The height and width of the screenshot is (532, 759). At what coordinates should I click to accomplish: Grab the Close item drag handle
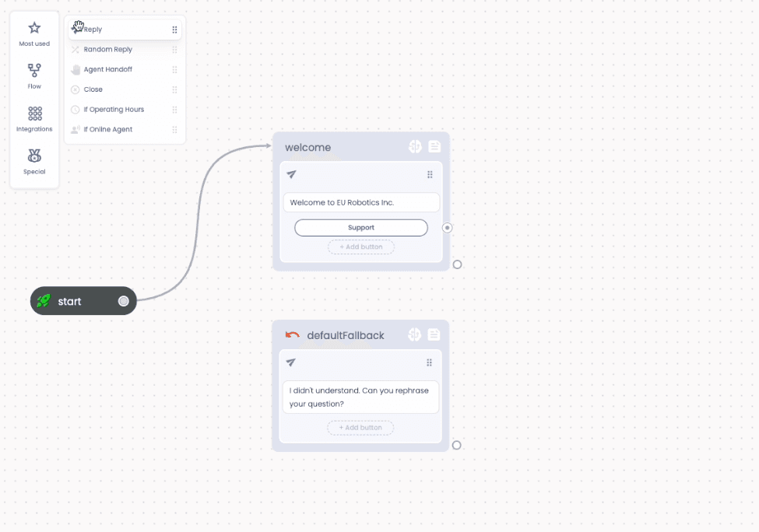click(174, 89)
